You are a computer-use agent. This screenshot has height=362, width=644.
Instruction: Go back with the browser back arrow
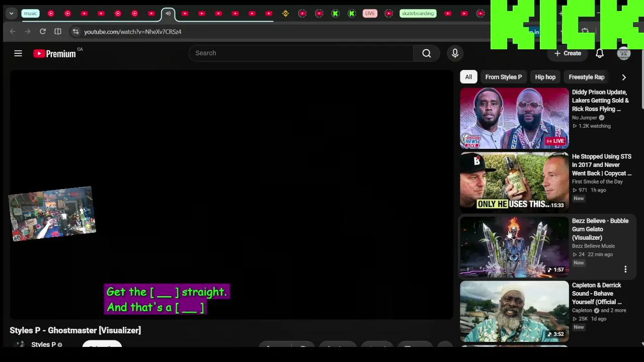coord(13,32)
